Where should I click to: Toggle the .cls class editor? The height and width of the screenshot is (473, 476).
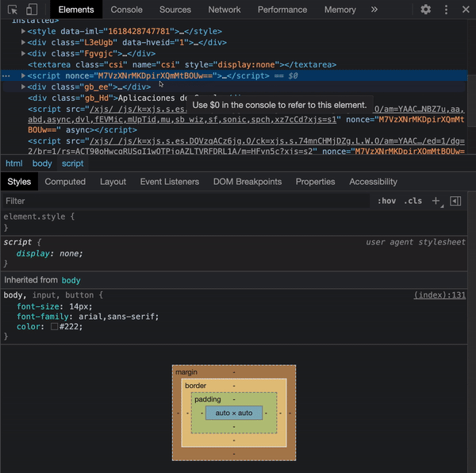click(x=413, y=201)
